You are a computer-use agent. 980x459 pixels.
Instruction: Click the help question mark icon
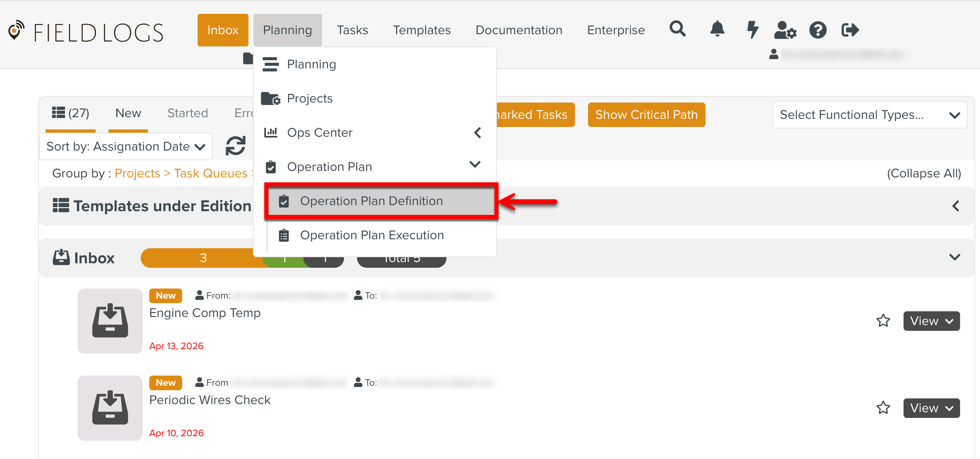818,30
